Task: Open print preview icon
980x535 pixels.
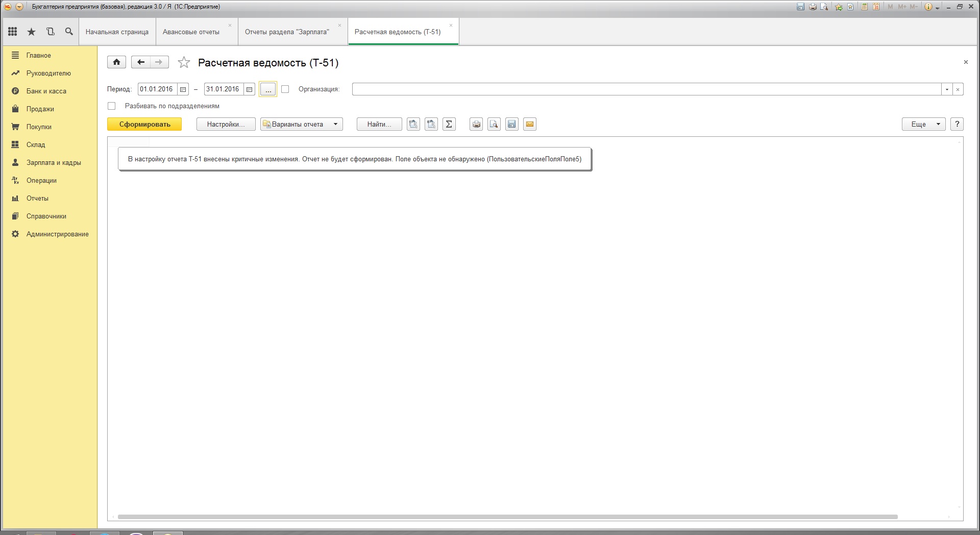Action: [494, 124]
